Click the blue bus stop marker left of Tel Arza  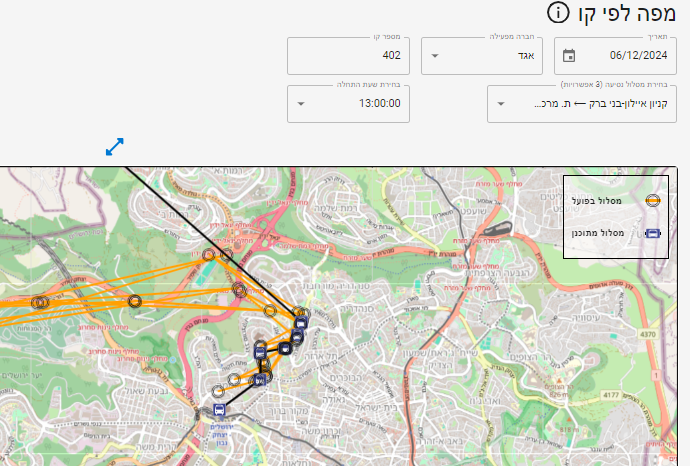point(285,349)
